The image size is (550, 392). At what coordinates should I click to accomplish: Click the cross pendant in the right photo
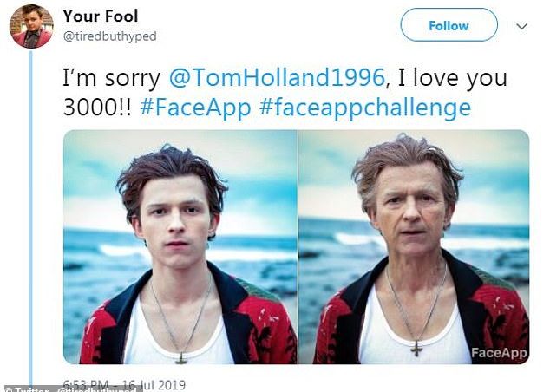point(415,348)
